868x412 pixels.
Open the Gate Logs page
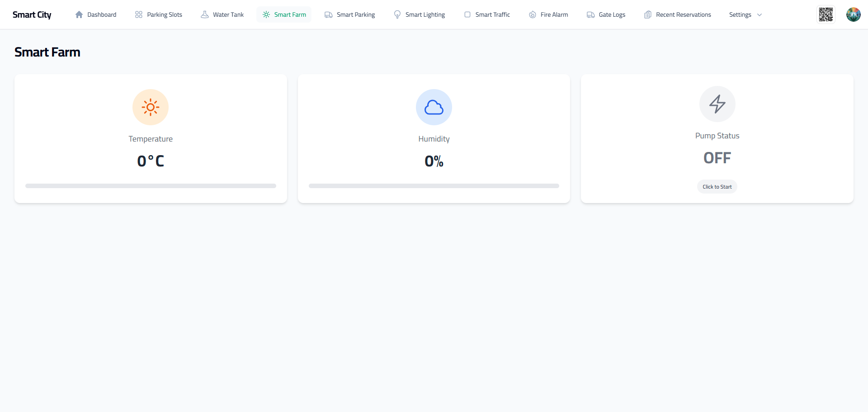click(606, 14)
